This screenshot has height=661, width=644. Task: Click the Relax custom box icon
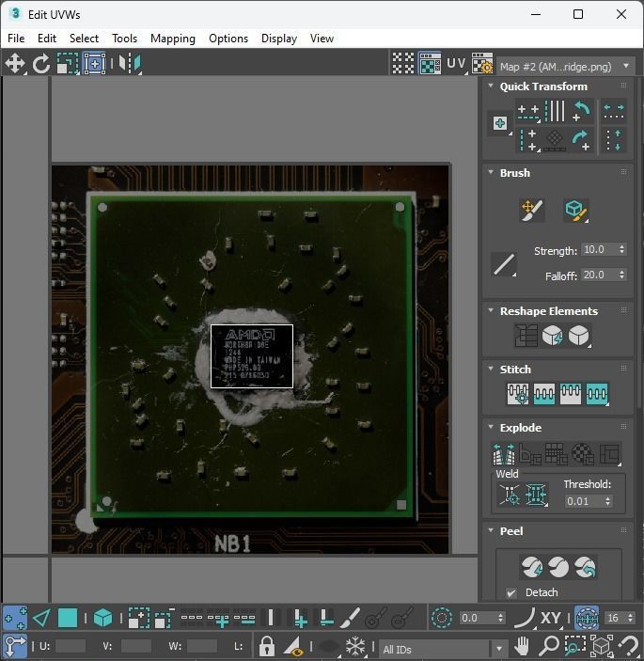pyautogui.click(x=579, y=336)
